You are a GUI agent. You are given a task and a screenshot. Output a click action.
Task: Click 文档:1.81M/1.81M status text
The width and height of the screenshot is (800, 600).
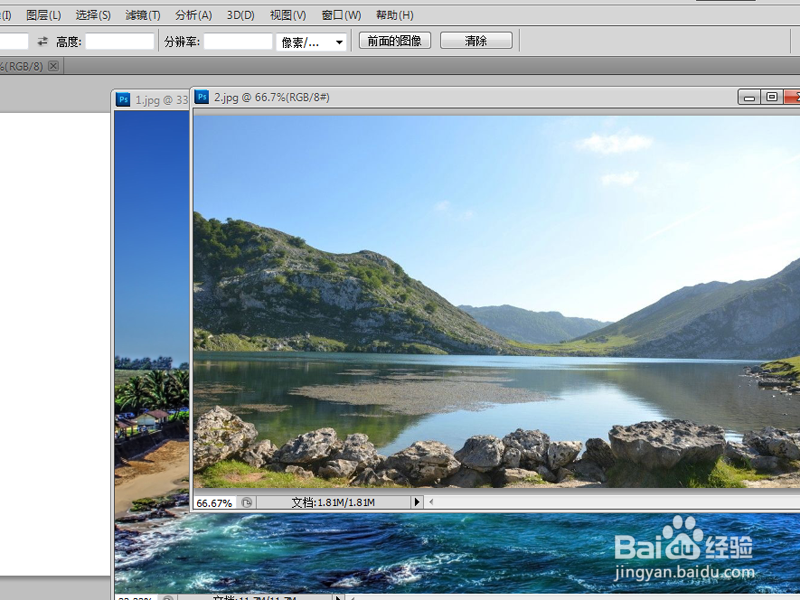click(x=333, y=503)
